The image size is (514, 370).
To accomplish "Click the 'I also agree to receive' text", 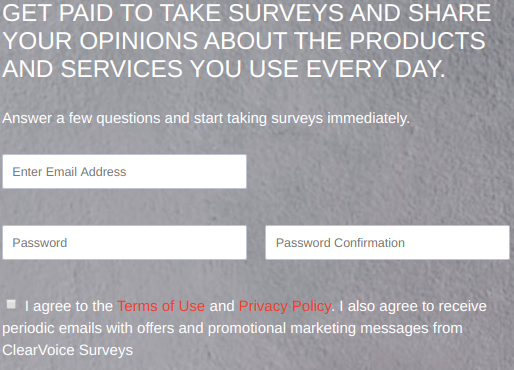I will [x=413, y=306].
